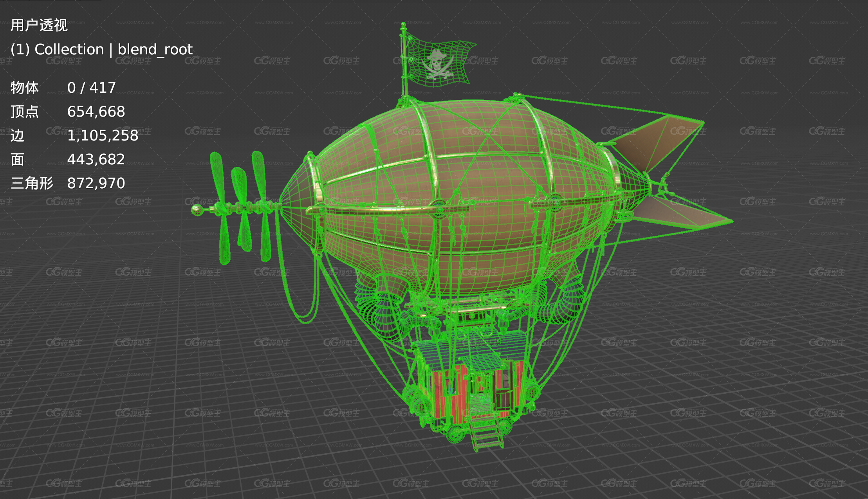Click the triangle count '872,970'

96,183
